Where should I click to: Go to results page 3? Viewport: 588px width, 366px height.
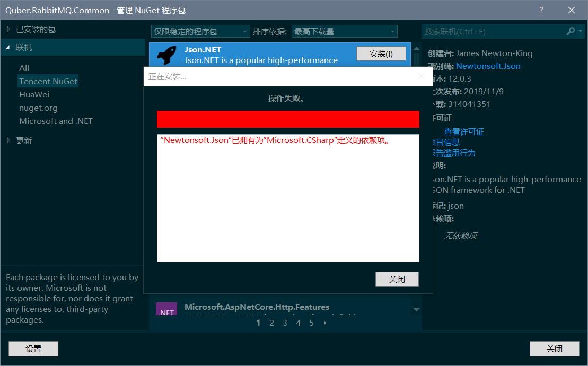click(285, 323)
